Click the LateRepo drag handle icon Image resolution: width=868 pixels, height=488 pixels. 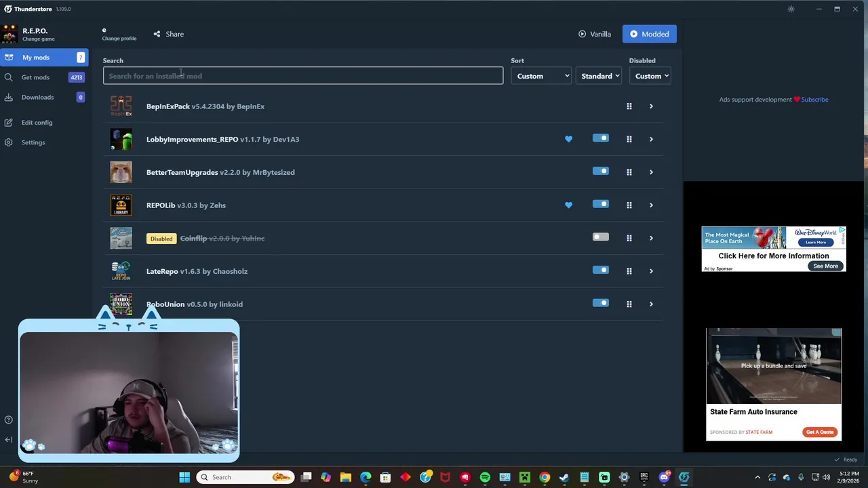click(629, 271)
